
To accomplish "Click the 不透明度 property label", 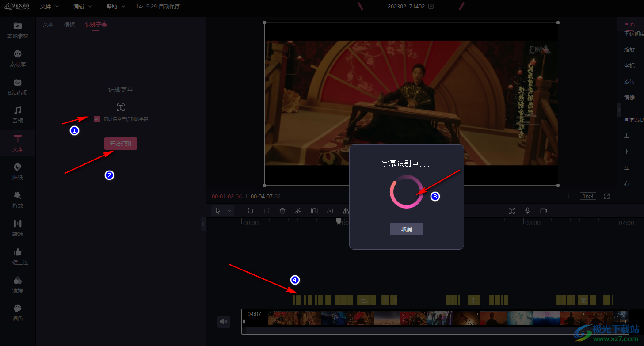I will pyautogui.click(x=634, y=34).
